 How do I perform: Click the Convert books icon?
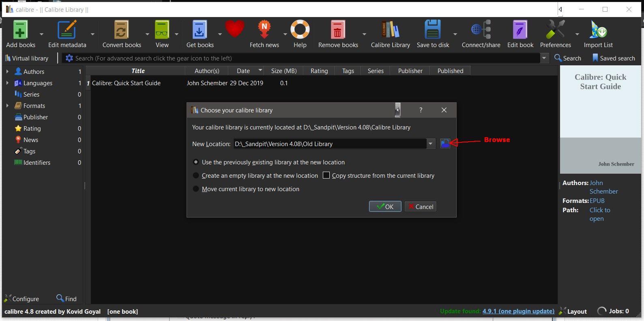tap(121, 30)
